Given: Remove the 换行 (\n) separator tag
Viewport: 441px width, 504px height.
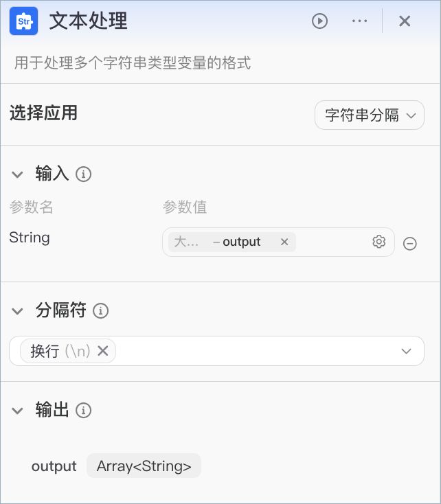Looking at the screenshot, I should [x=102, y=351].
